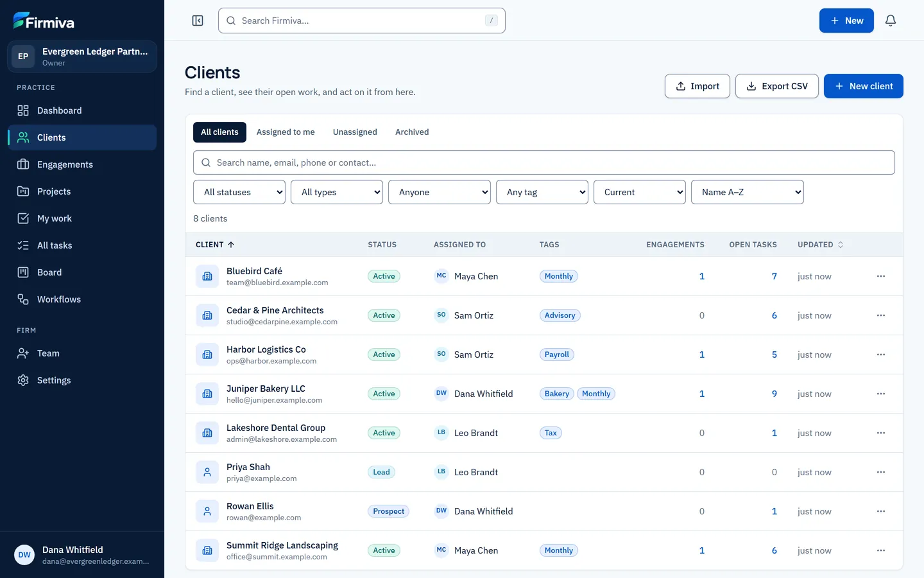
Task: Open Engagements in sidebar
Action: [82, 164]
